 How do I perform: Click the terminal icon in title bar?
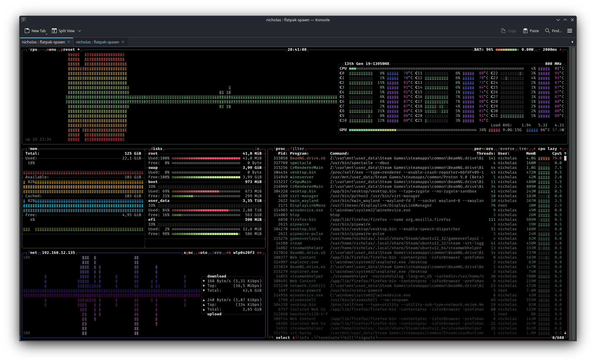(24, 20)
